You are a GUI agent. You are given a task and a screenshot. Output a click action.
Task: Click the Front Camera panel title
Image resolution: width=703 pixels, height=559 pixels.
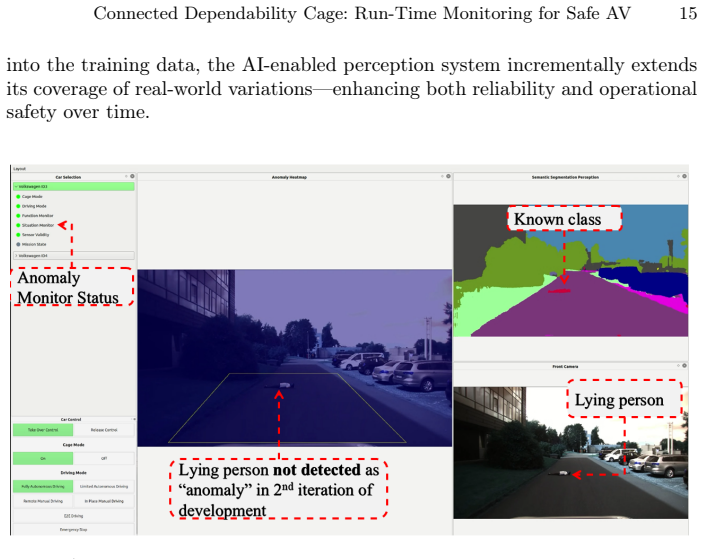click(x=565, y=366)
